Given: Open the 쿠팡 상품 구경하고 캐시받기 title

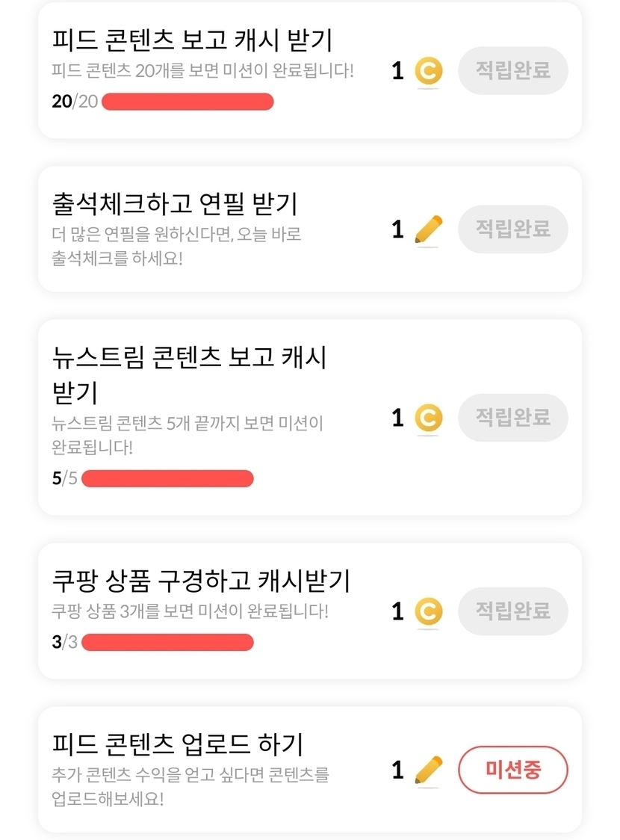Looking at the screenshot, I should tap(201, 580).
